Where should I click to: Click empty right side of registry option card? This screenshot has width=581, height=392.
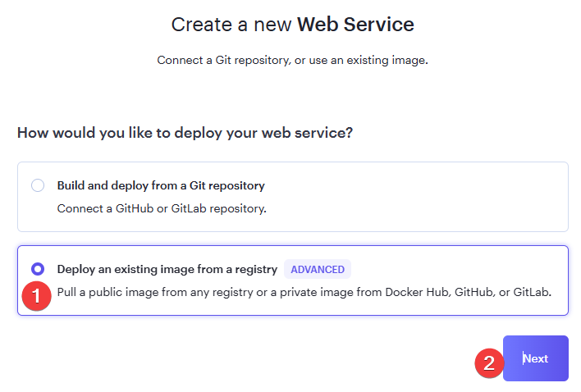pyautogui.click(x=476, y=269)
